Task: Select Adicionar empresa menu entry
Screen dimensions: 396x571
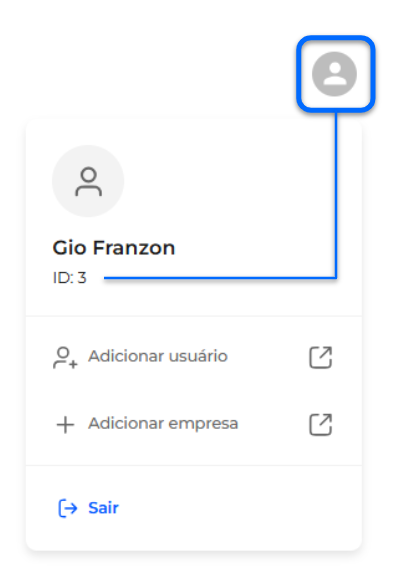Action: (x=193, y=424)
